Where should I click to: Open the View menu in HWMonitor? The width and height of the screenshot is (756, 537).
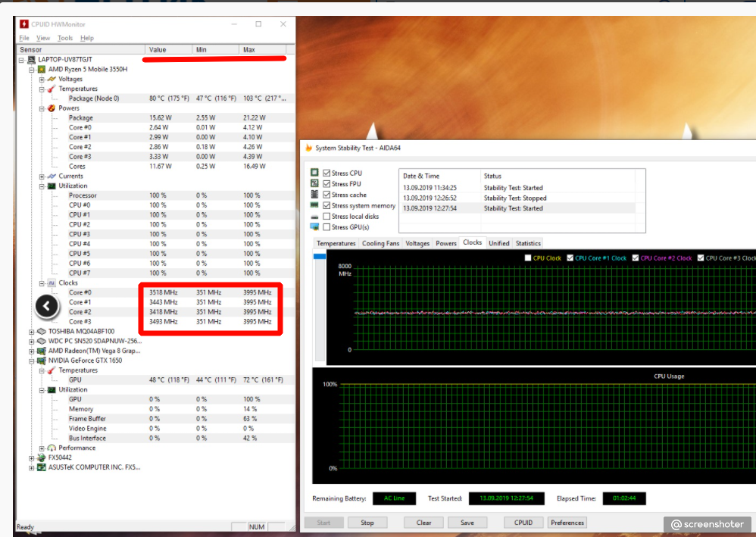click(x=43, y=38)
